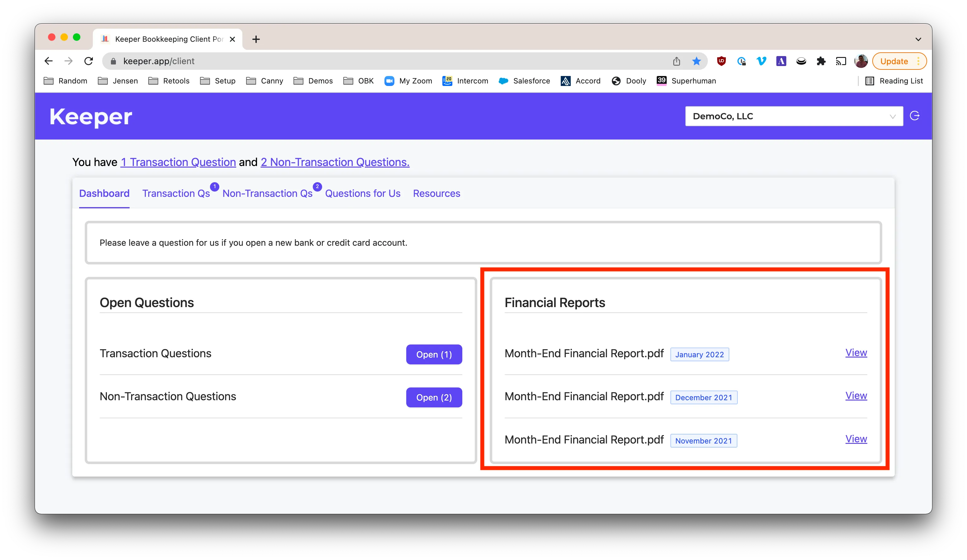Click the lock icon in address bar

click(113, 61)
